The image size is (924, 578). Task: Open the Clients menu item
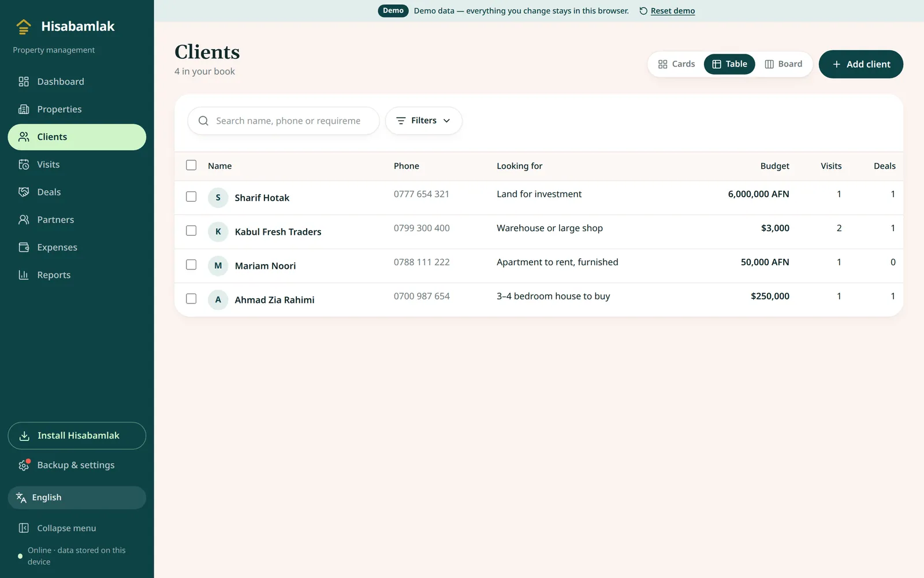coord(77,137)
